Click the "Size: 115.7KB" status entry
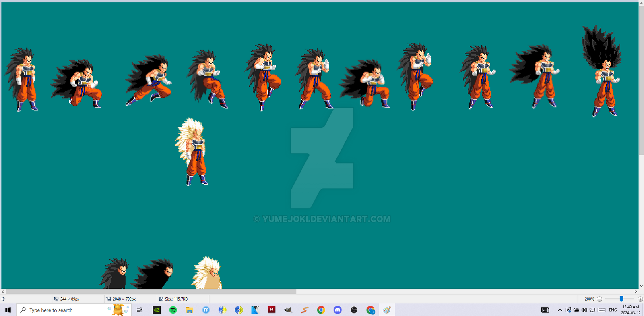 point(173,299)
